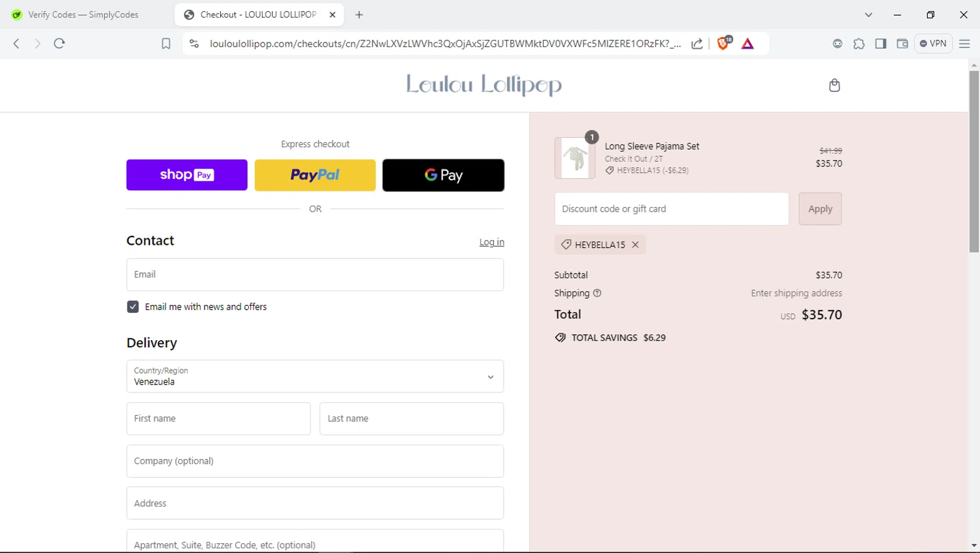980x553 pixels.
Task: Focus the Last name field
Action: [x=412, y=419]
